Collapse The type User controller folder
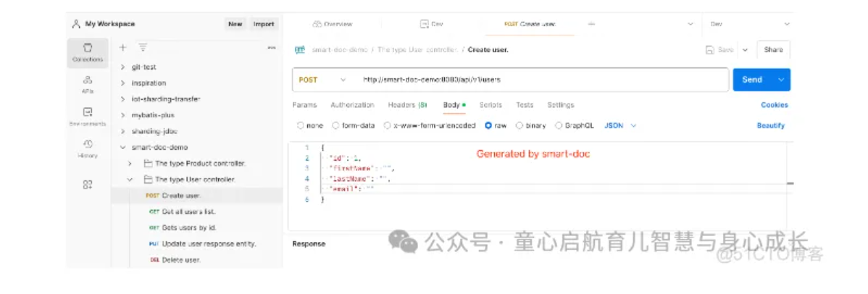The width and height of the screenshot is (868, 294). click(x=130, y=180)
